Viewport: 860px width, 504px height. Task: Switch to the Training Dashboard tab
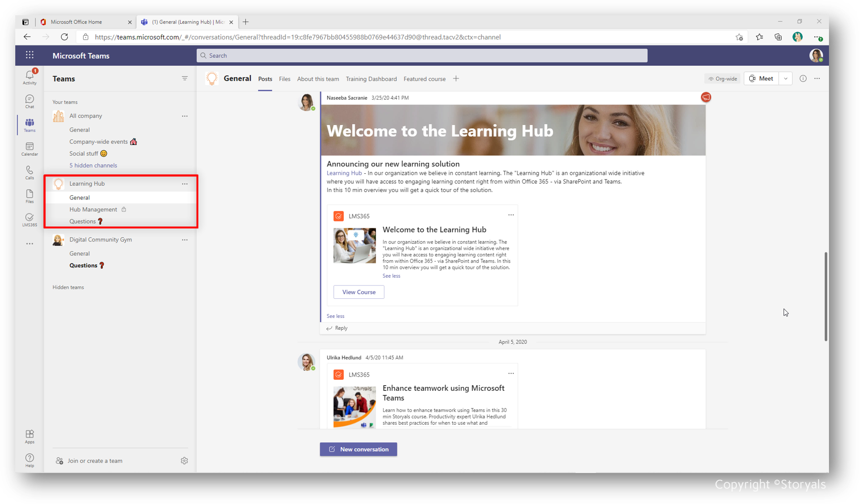(x=371, y=79)
